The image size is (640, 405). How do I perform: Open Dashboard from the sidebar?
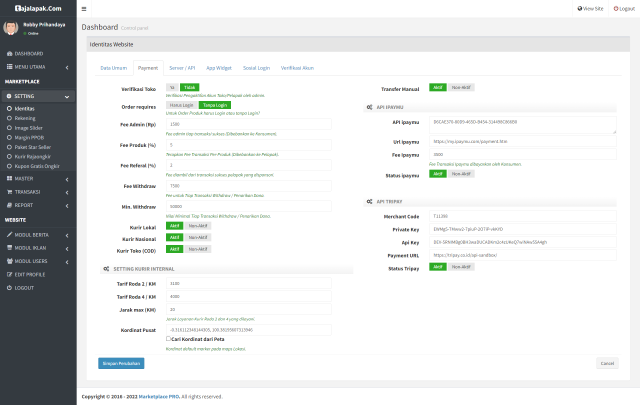(28, 52)
